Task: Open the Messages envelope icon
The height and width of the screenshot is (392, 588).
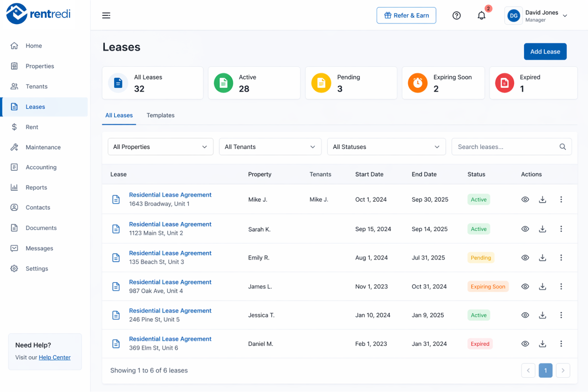Action: (x=14, y=248)
